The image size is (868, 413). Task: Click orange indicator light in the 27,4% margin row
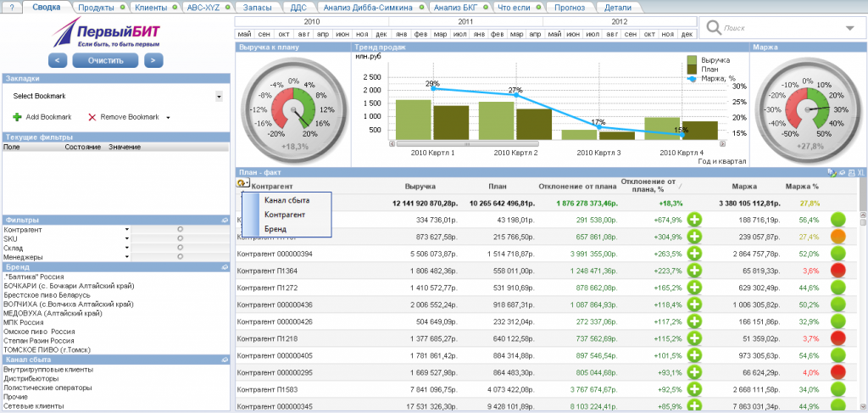(838, 237)
